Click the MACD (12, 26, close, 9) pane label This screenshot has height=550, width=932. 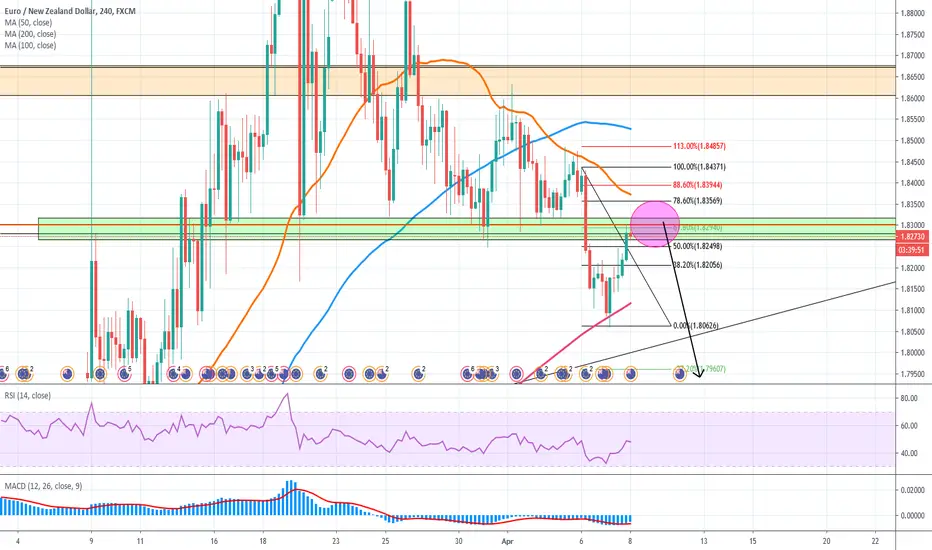43,486
